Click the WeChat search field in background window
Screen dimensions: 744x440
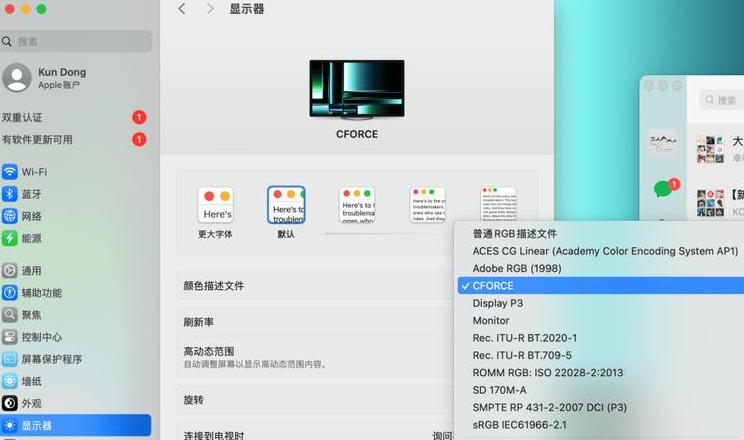(x=721, y=100)
